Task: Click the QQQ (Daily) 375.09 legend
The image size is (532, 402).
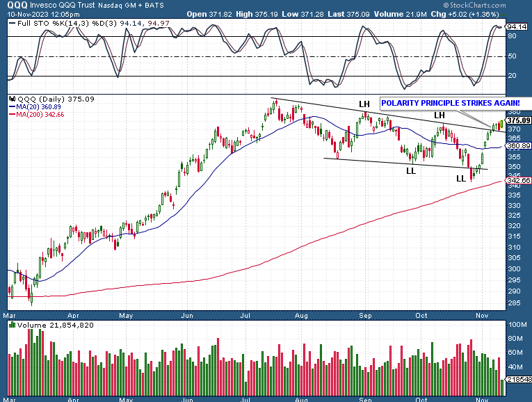Action: pos(52,99)
